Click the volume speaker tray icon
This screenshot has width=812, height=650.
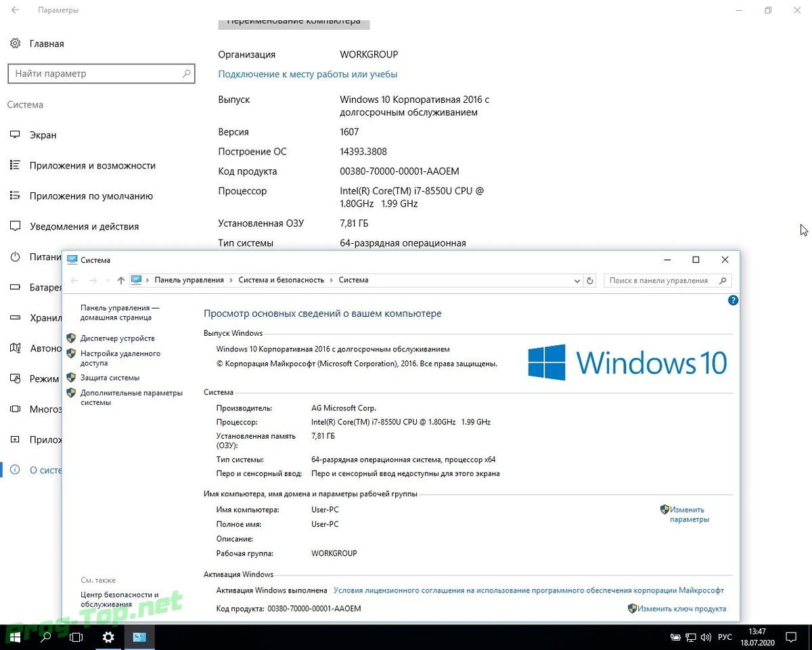706,637
